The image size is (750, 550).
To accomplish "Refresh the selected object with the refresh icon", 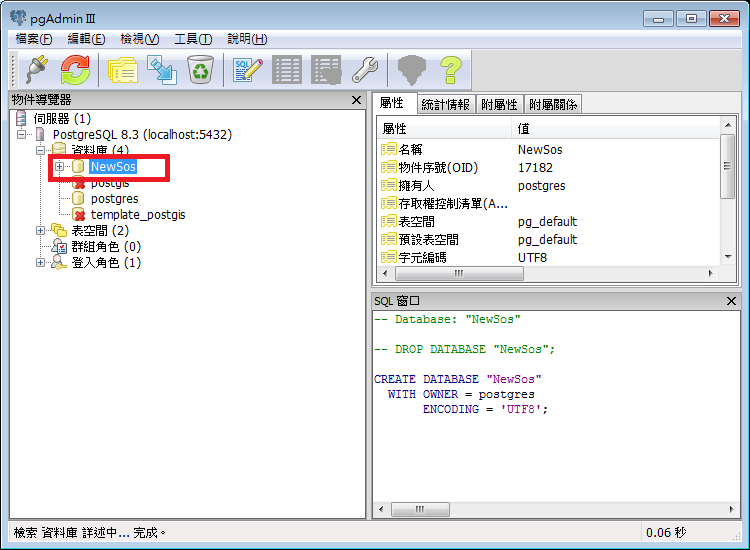I will 75,70.
